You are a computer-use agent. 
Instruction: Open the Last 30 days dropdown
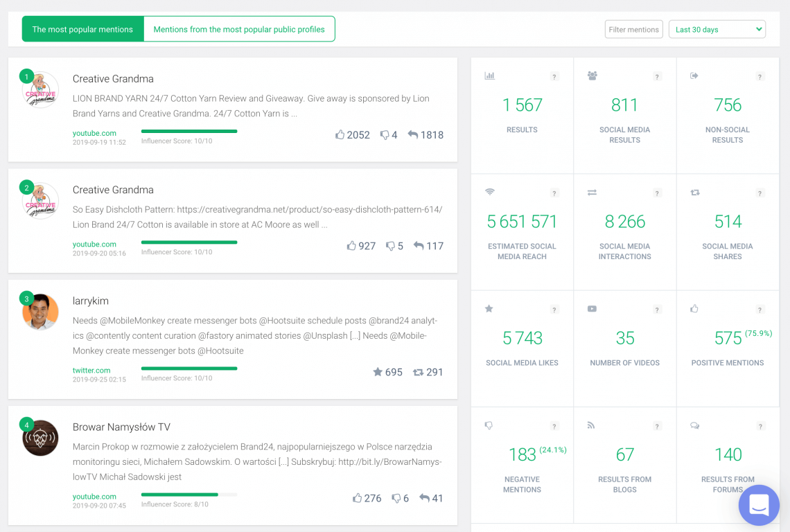[x=717, y=29]
